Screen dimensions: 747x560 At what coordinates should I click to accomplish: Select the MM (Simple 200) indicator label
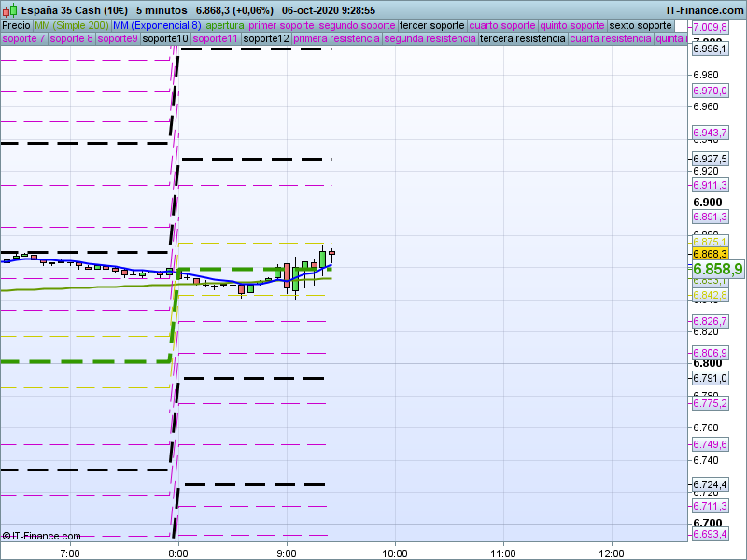pos(71,25)
